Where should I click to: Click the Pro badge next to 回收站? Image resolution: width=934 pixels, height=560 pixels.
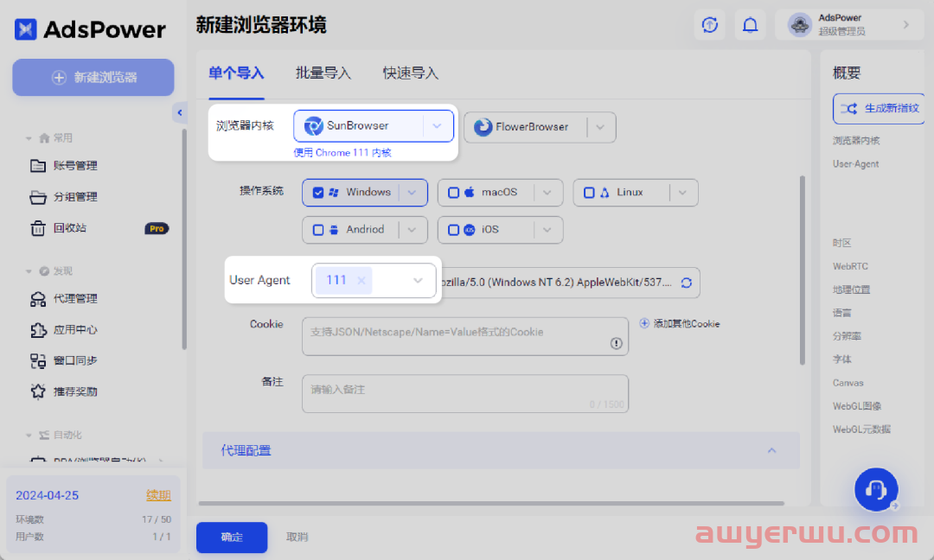(157, 228)
